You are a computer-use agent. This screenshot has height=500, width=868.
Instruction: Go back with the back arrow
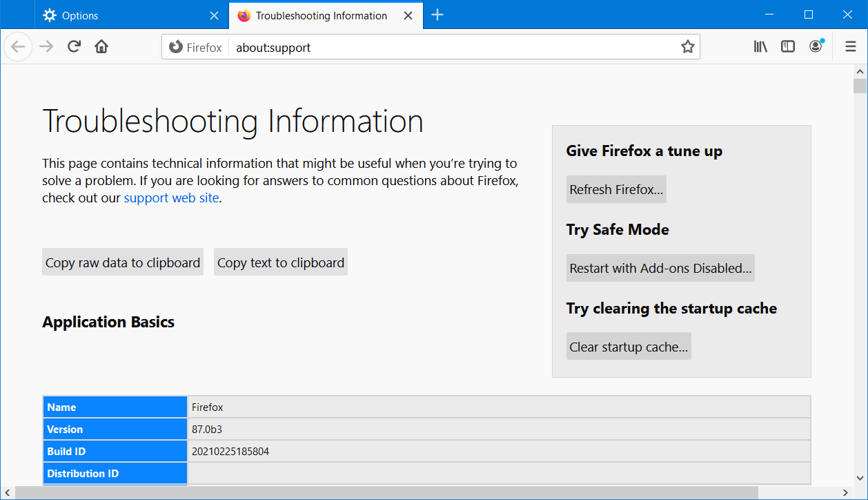[18, 47]
